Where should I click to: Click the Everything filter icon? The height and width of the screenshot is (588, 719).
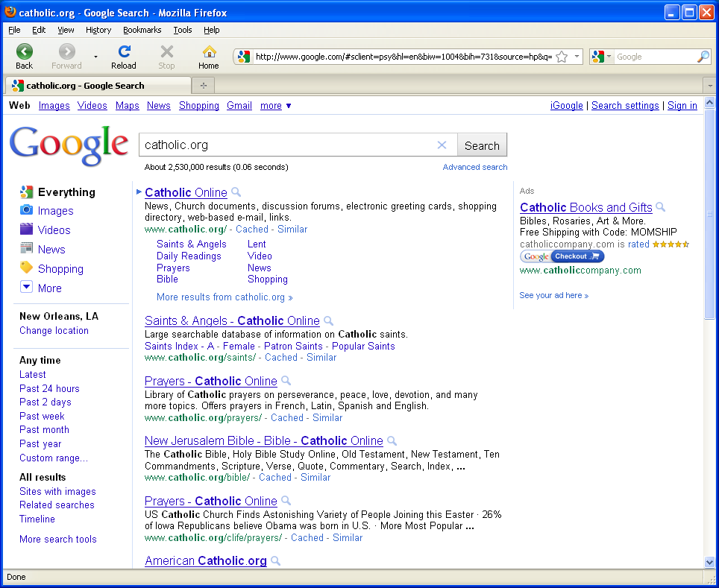26,192
